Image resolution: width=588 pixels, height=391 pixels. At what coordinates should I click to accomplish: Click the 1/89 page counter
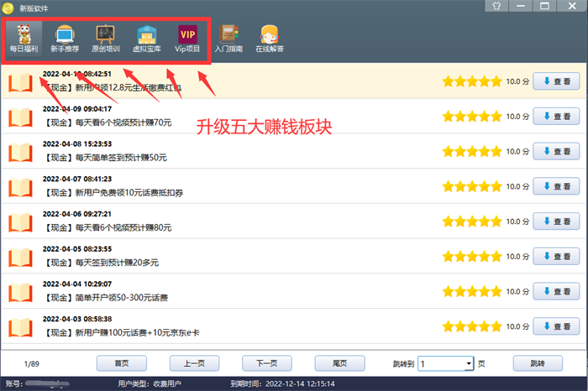click(x=32, y=363)
